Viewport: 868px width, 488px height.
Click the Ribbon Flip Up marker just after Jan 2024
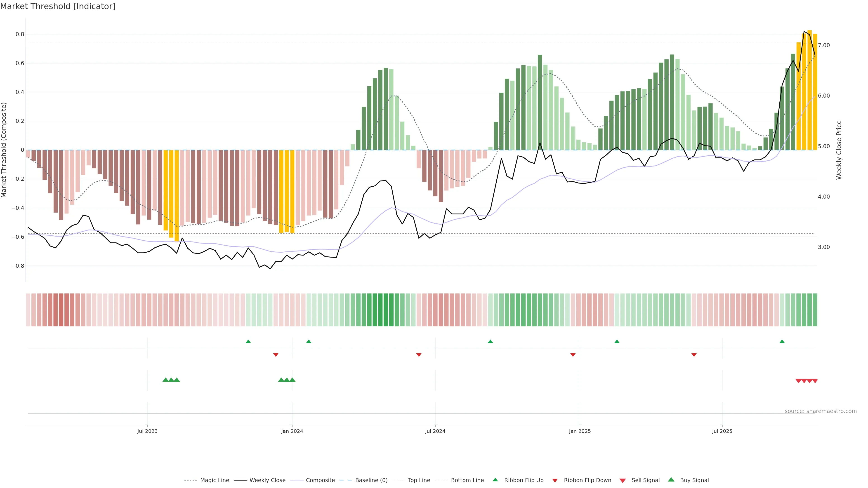309,342
